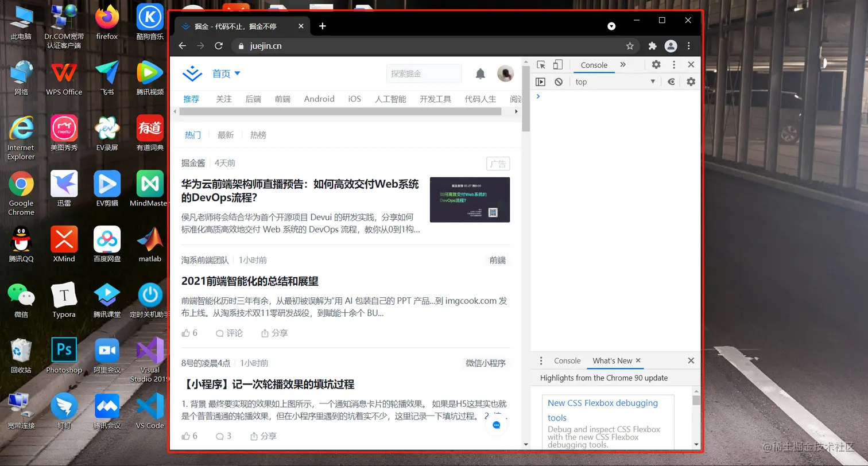Image resolution: width=868 pixels, height=466 pixels.
Task: Sort articles by 热门
Action: pyautogui.click(x=193, y=135)
